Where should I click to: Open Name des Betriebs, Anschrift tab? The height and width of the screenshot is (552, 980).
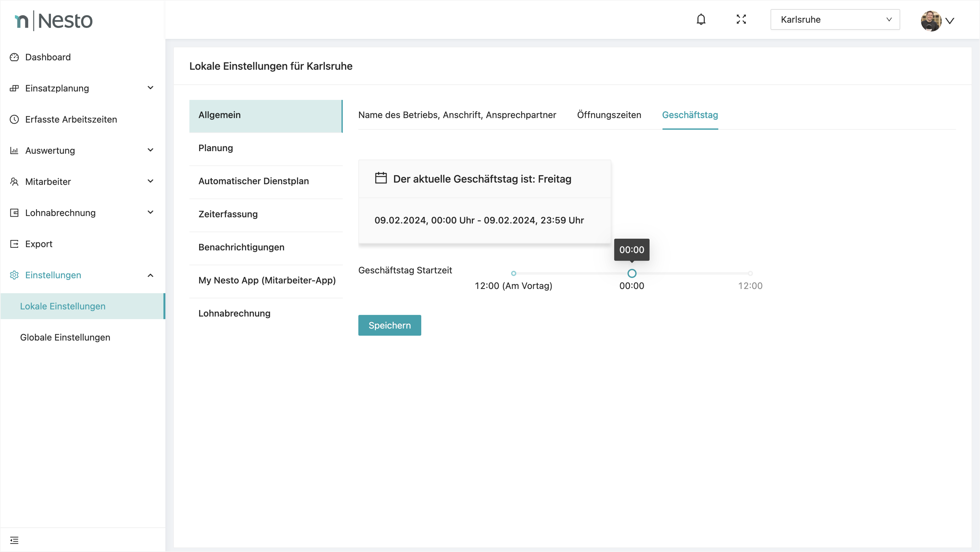[x=457, y=115]
